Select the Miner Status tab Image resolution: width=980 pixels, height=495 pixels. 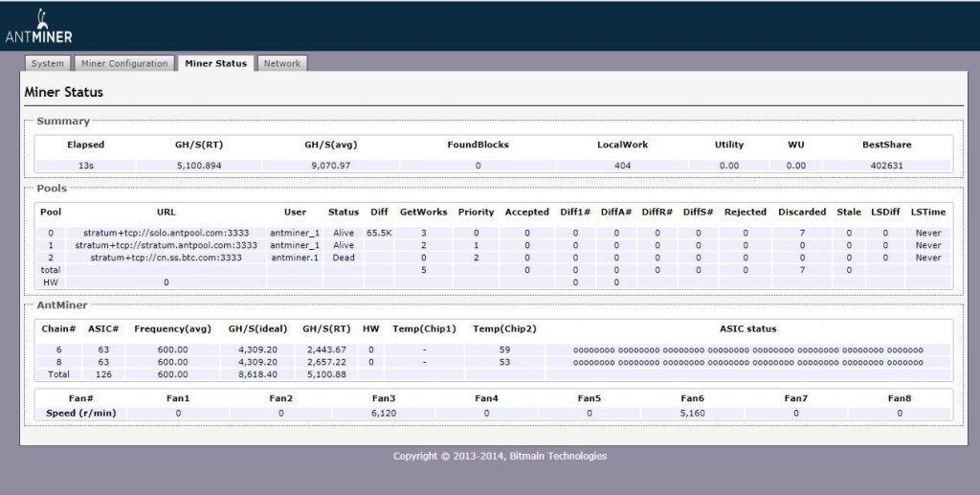point(215,63)
